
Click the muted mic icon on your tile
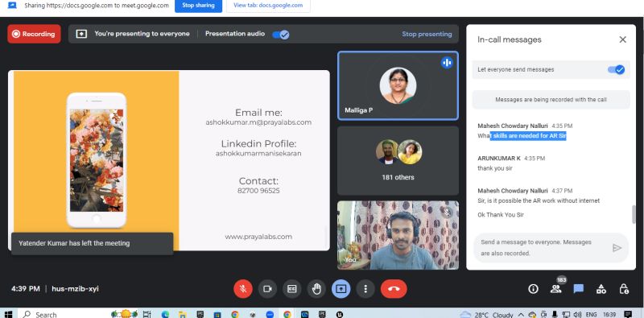pos(448,212)
